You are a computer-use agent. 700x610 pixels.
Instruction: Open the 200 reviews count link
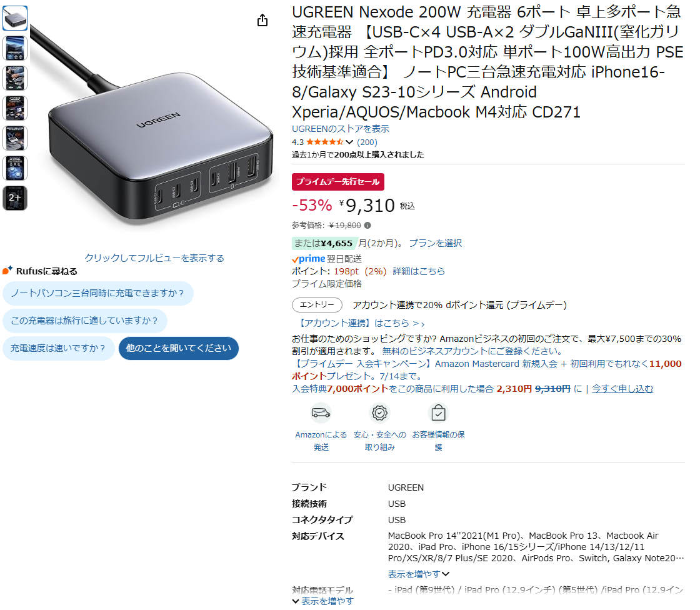tap(367, 142)
